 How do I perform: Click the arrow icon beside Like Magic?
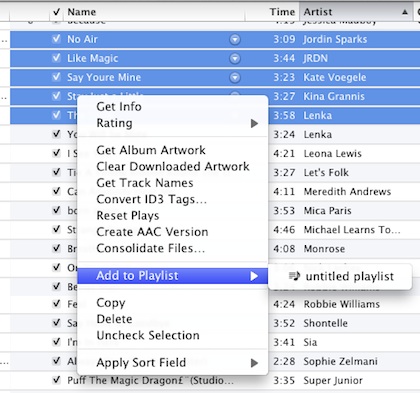(x=235, y=59)
